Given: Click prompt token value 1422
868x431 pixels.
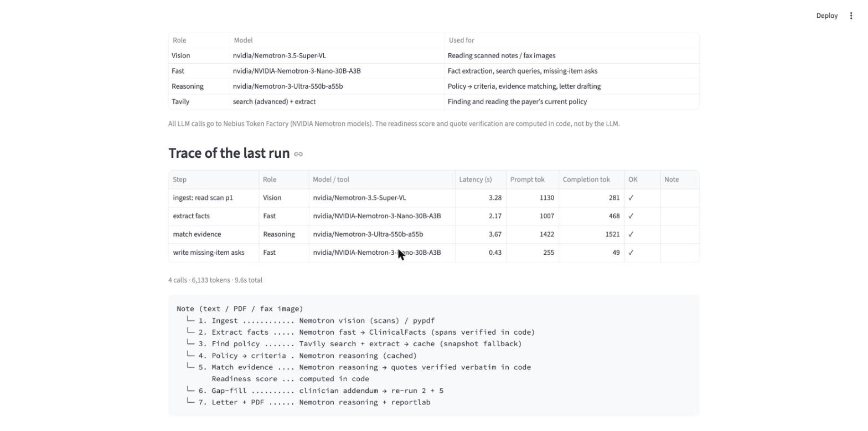Looking at the screenshot, I should [533, 234].
